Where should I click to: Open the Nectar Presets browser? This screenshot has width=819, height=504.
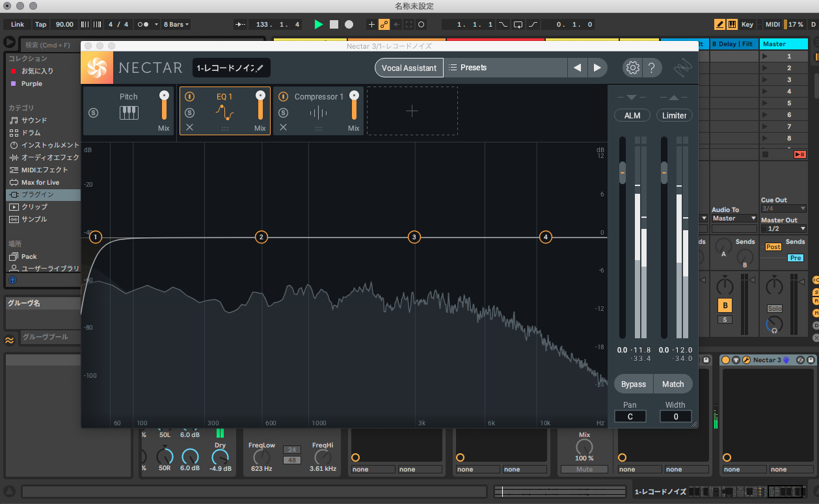pyautogui.click(x=505, y=68)
